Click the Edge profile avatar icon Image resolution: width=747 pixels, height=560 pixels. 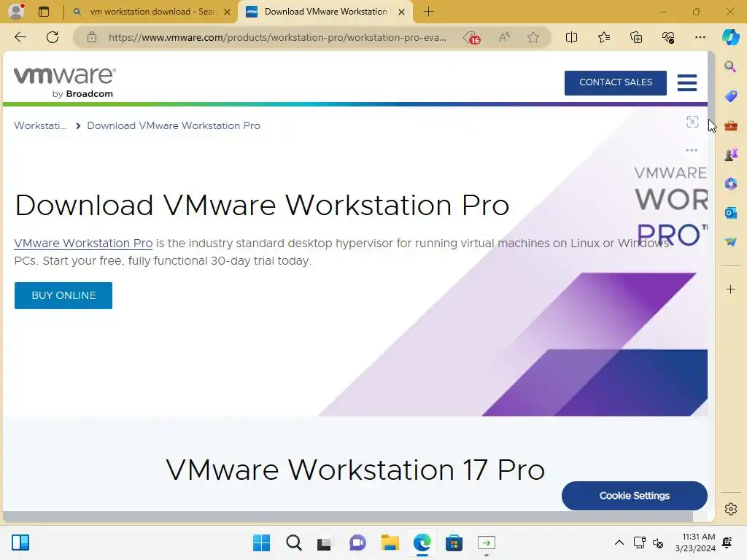tap(17, 11)
